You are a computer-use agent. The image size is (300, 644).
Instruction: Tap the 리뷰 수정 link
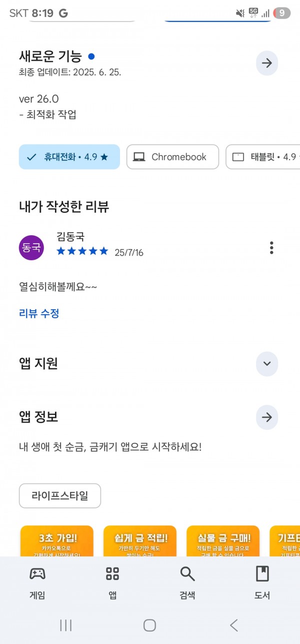(x=39, y=314)
